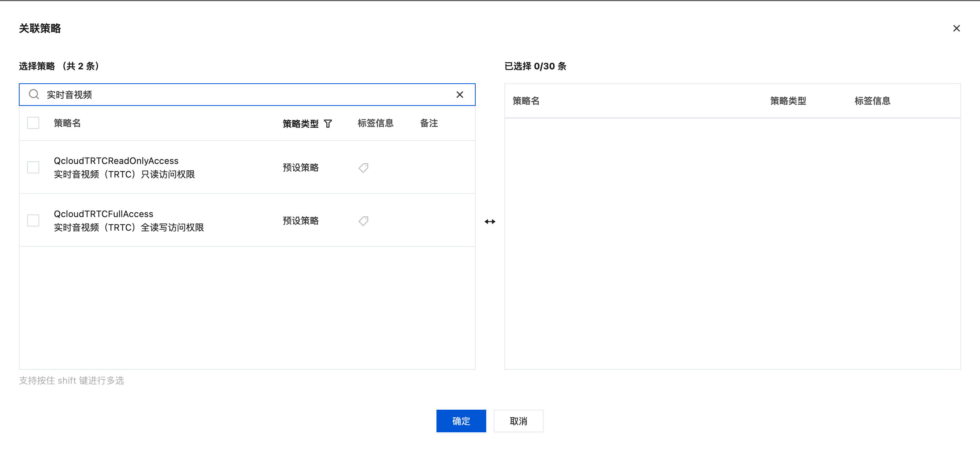Select the QcloudTRTCReadOnlyAccess policy name
Image resolution: width=980 pixels, height=450 pixels.
point(116,161)
